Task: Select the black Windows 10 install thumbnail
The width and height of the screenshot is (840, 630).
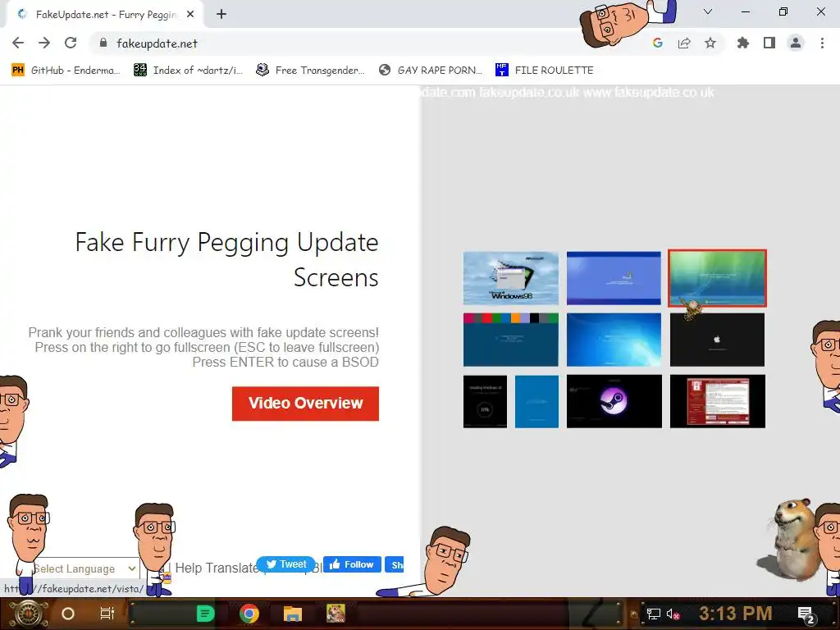Action: click(x=485, y=401)
